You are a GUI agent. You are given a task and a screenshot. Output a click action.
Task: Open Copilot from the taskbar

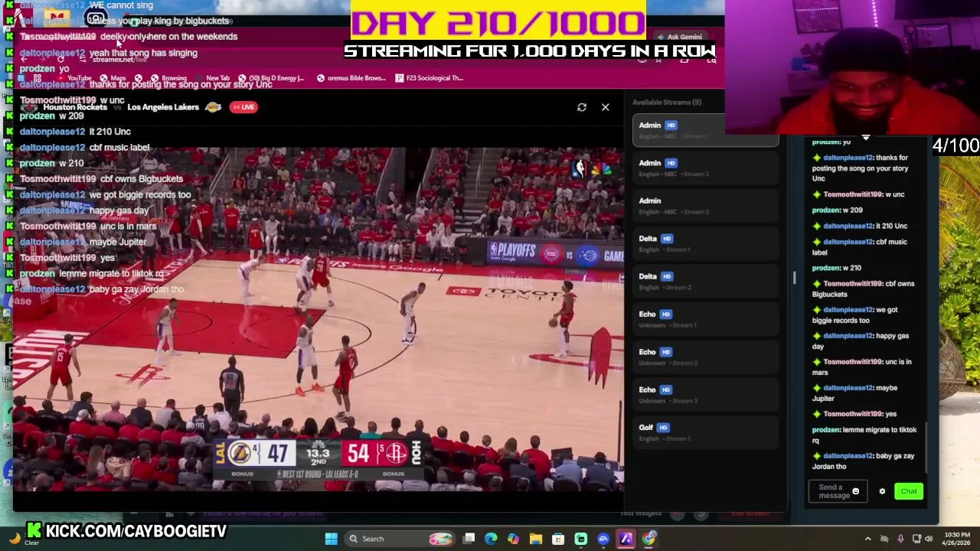513,539
